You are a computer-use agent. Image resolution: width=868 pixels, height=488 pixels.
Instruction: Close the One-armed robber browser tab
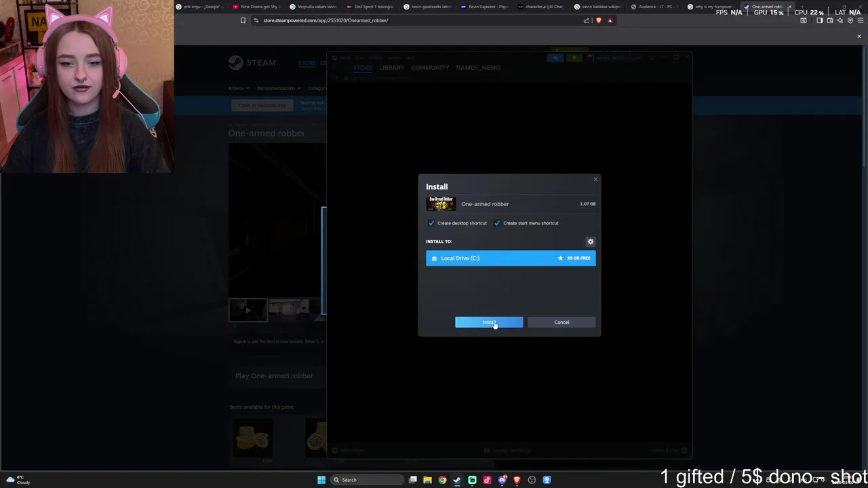click(789, 7)
